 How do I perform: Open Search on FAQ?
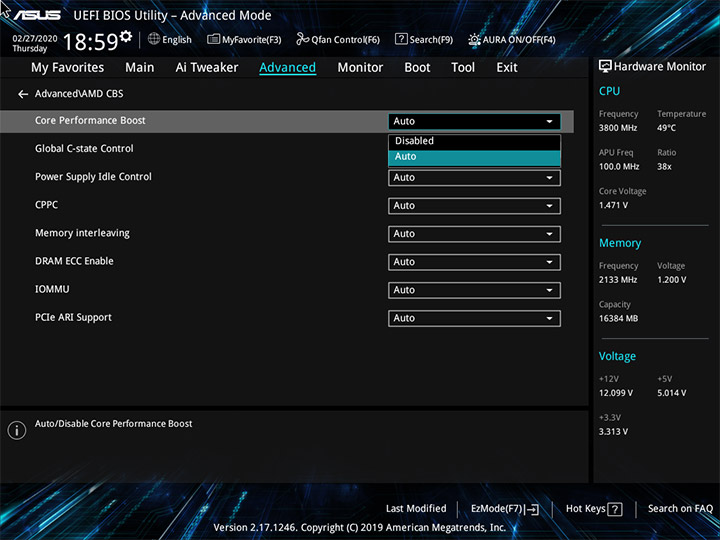point(680,509)
